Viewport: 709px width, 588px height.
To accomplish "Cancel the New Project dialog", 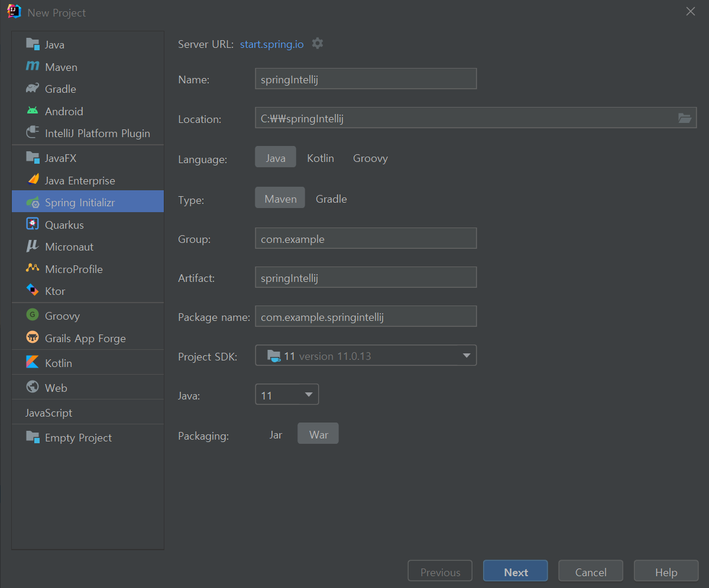I will point(591,571).
